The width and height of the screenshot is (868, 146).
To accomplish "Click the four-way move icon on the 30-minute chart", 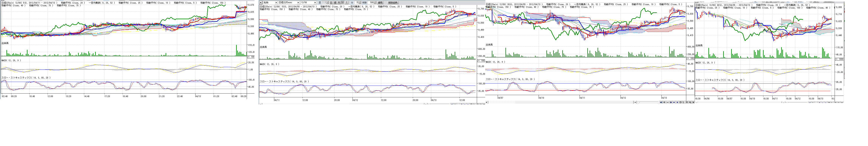I will (x=671, y=102).
